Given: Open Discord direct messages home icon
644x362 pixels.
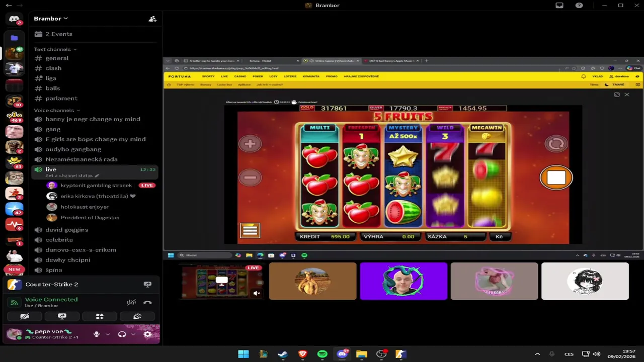Looking at the screenshot, I should [x=14, y=19].
